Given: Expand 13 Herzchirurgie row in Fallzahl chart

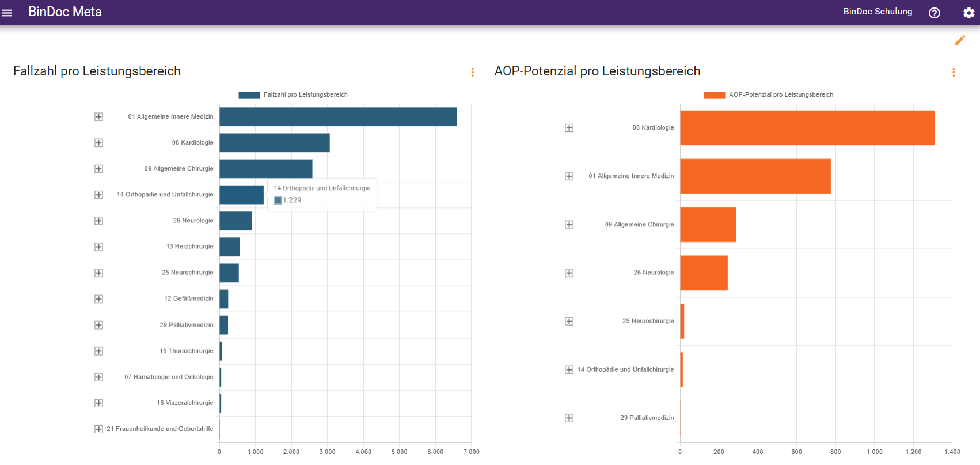Looking at the screenshot, I should [99, 247].
